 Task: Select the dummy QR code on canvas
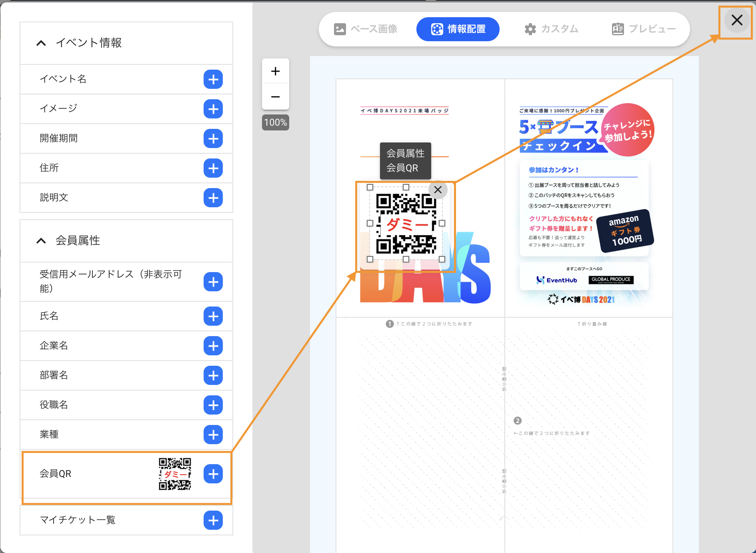pos(406,224)
